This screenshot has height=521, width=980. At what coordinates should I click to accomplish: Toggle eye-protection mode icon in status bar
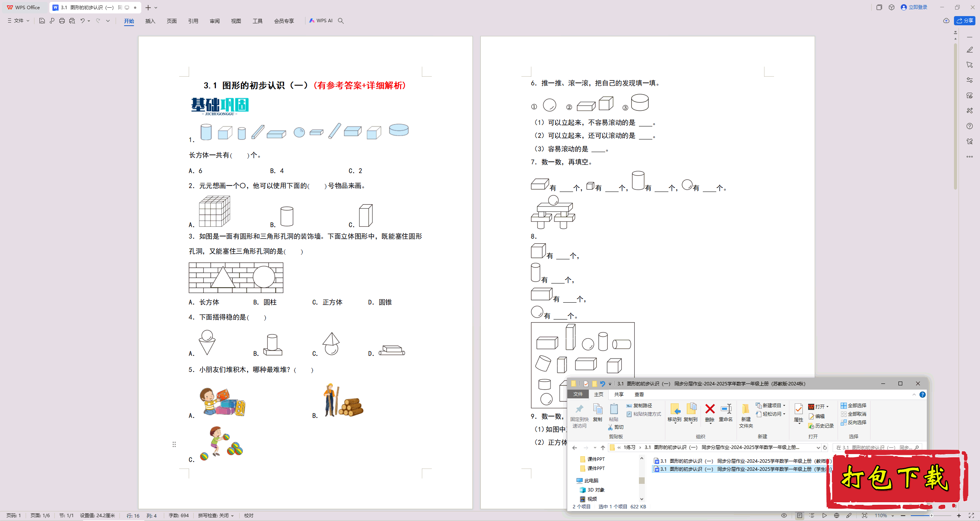click(784, 516)
